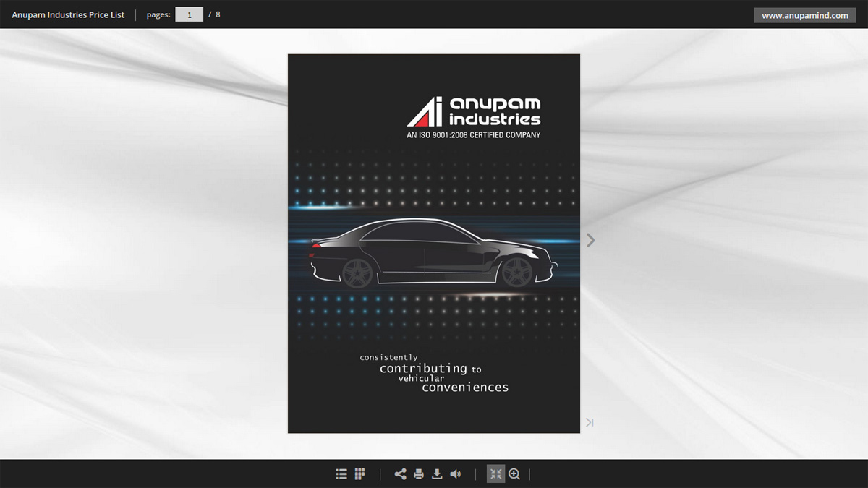Zoom in using the magnifier icon

coord(514,474)
